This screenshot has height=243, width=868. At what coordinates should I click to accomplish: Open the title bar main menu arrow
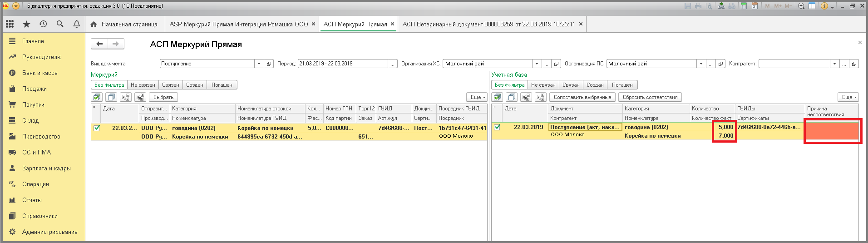click(16, 6)
